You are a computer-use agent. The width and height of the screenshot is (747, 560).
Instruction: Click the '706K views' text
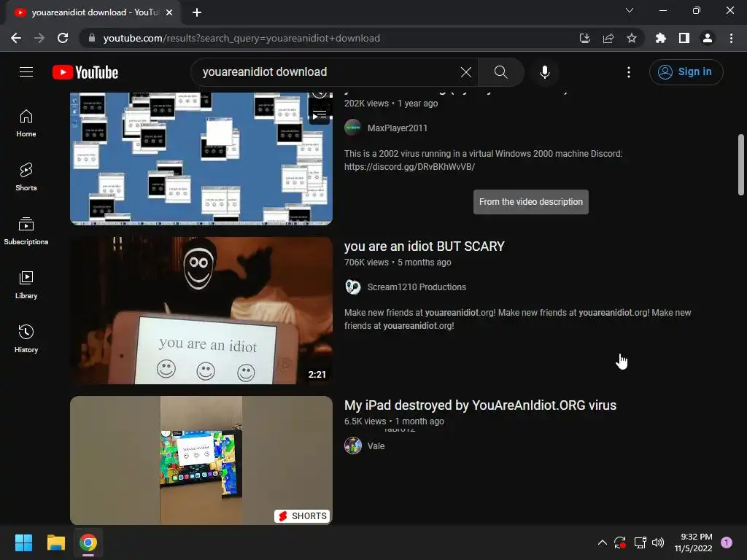[x=366, y=262]
